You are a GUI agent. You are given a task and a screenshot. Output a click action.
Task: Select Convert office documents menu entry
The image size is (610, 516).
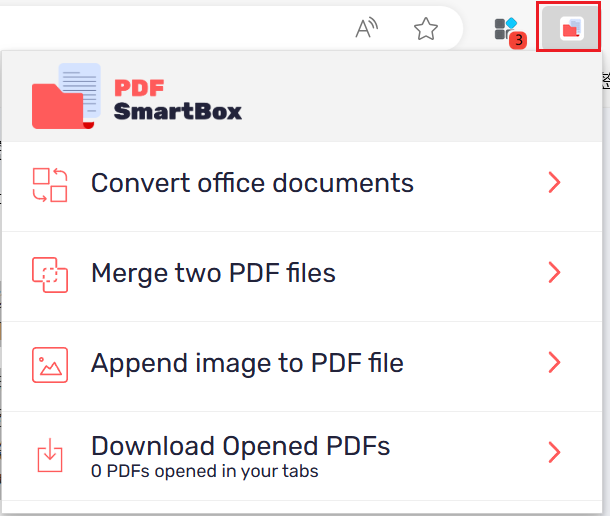point(302,186)
